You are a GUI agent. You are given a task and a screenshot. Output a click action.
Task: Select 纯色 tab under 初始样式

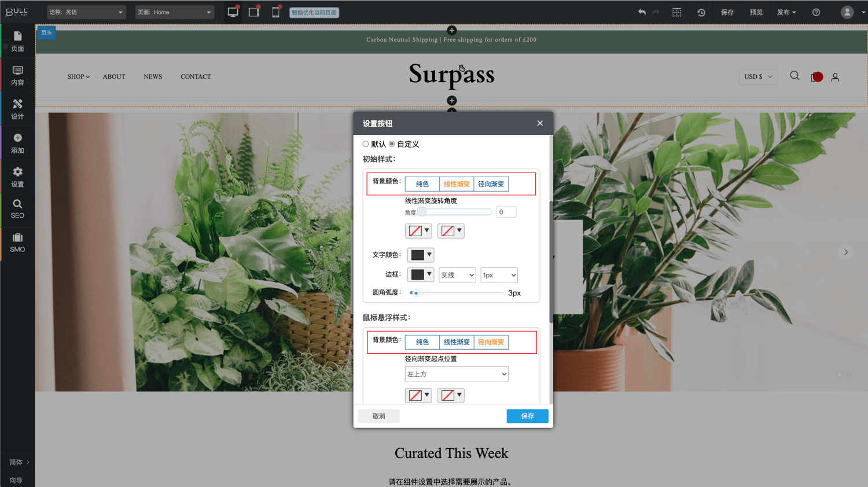tap(422, 184)
